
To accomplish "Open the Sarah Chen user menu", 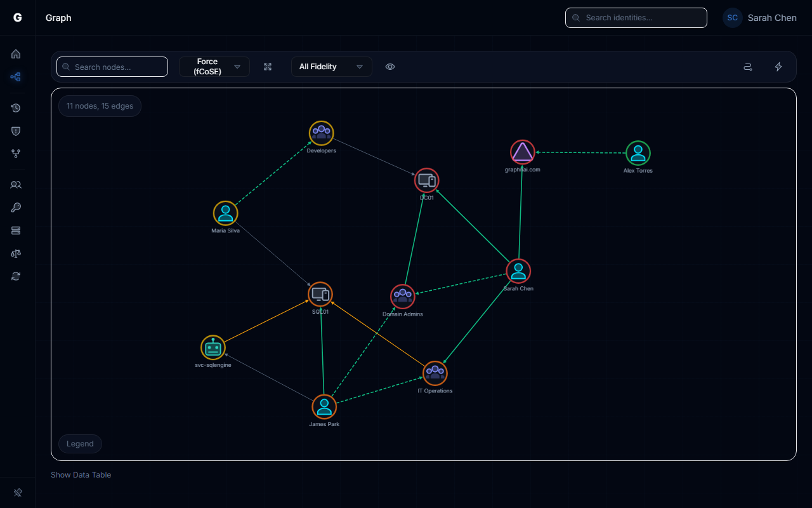I will tap(759, 18).
